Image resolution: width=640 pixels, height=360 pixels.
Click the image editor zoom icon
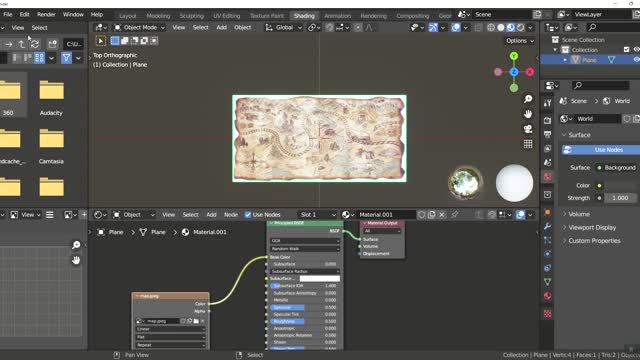point(76,245)
